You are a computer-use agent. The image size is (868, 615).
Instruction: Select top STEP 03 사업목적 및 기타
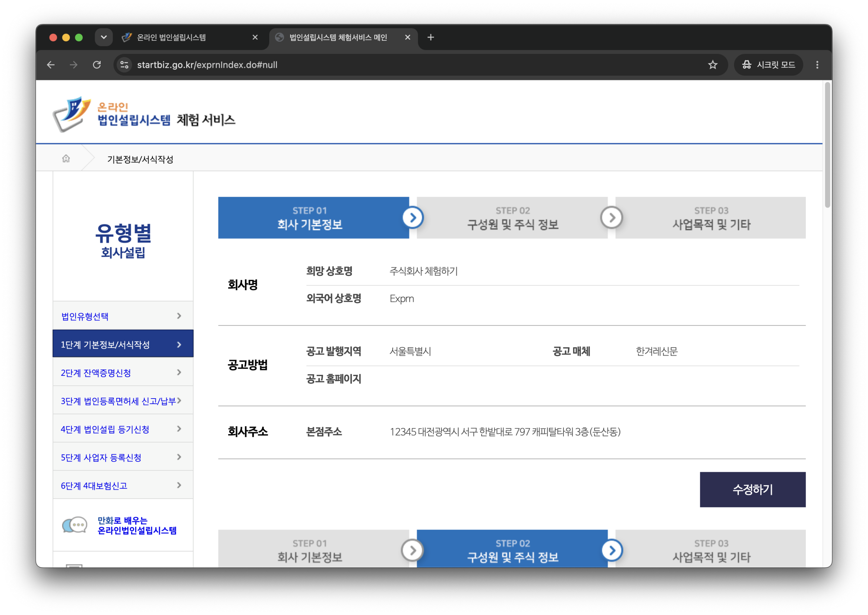[711, 217]
